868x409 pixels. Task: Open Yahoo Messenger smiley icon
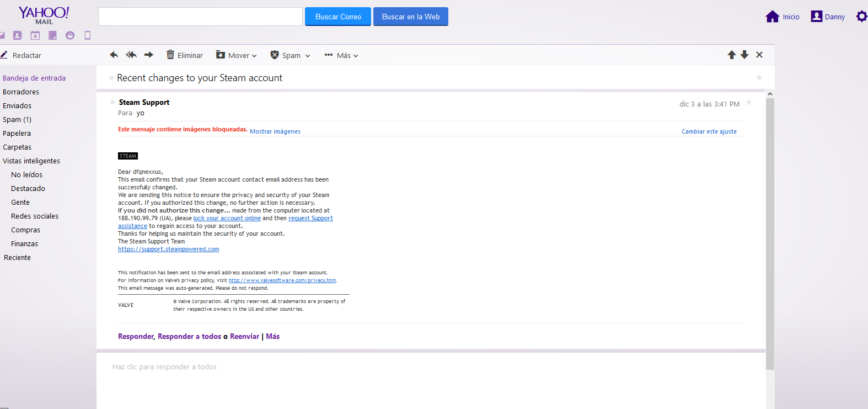[x=70, y=35]
